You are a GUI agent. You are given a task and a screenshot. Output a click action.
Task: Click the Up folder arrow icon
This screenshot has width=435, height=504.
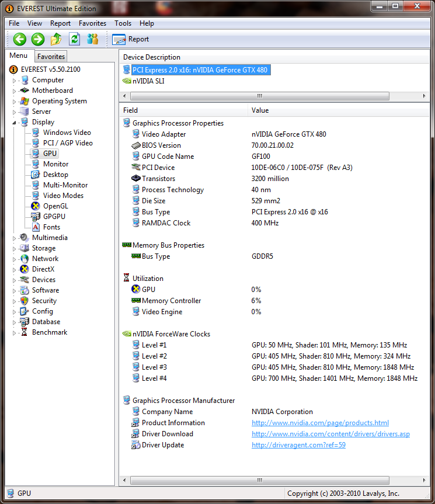(56, 39)
